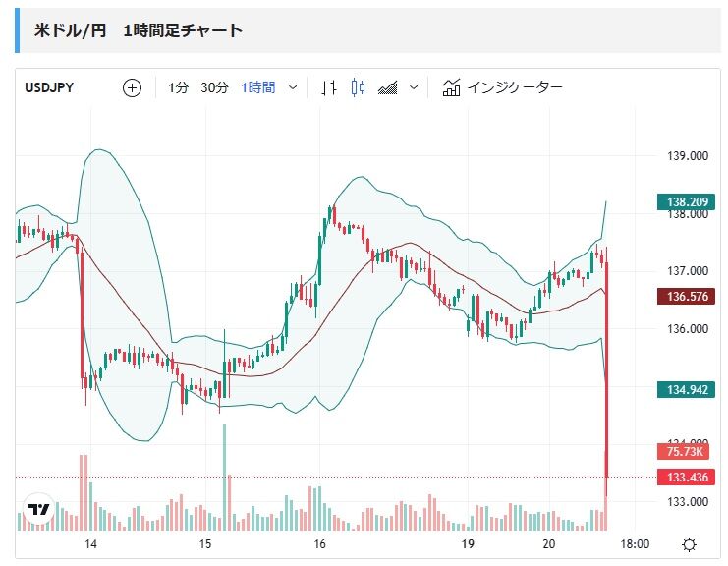Select the area chart style icon
Viewport: 728px width, 566px height.
(388, 87)
